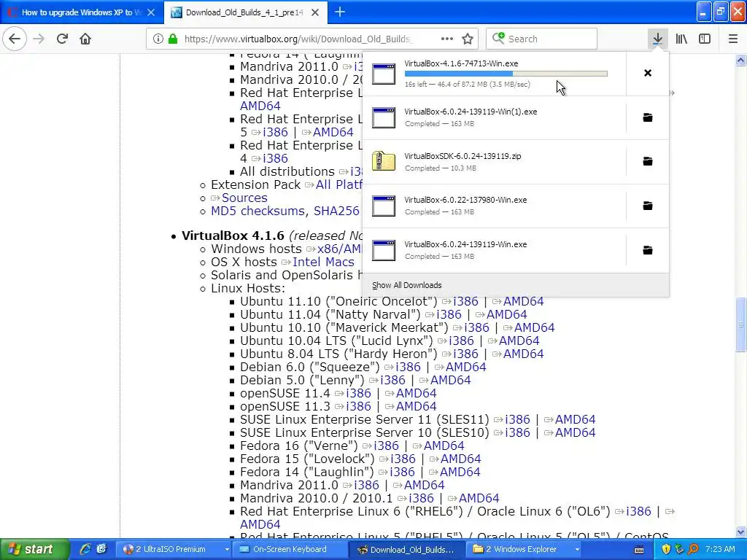Viewport: 747px width, 560px height.
Task: Follow the Sources link
Action: pyautogui.click(x=244, y=198)
